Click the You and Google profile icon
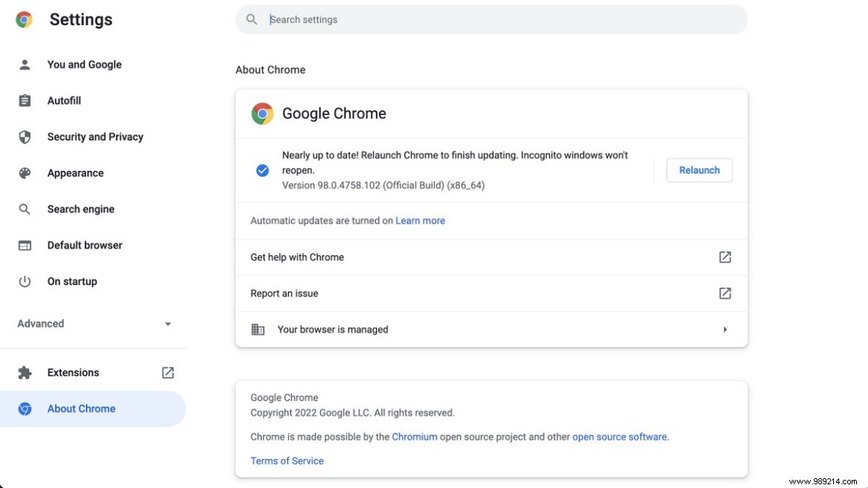 tap(24, 65)
